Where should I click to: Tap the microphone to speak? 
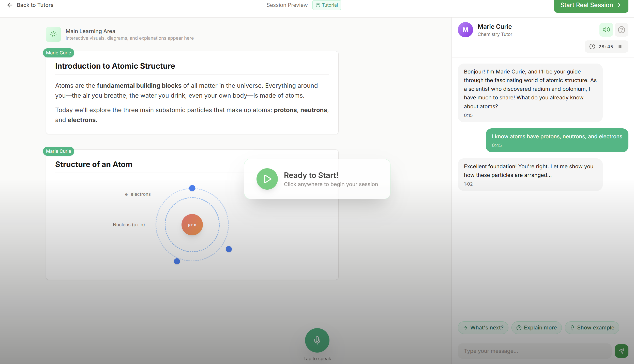click(317, 340)
